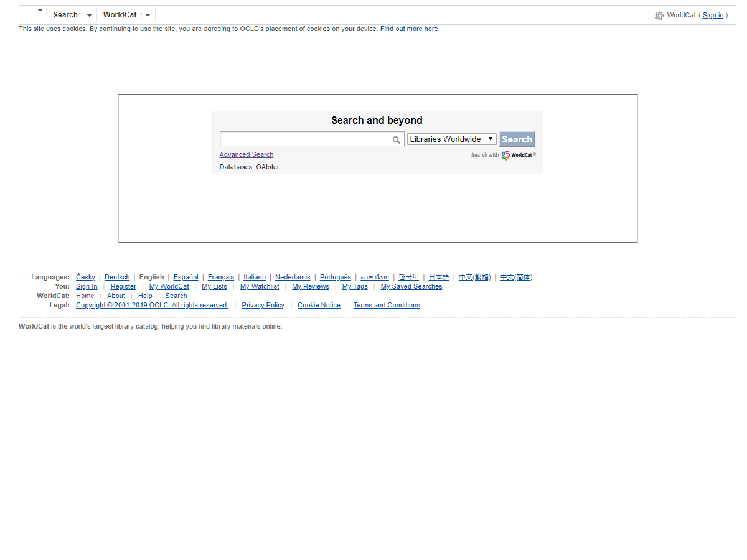The width and height of the screenshot is (747, 560).
Task: Click the magnifying glass icon in search box
Action: (x=396, y=140)
